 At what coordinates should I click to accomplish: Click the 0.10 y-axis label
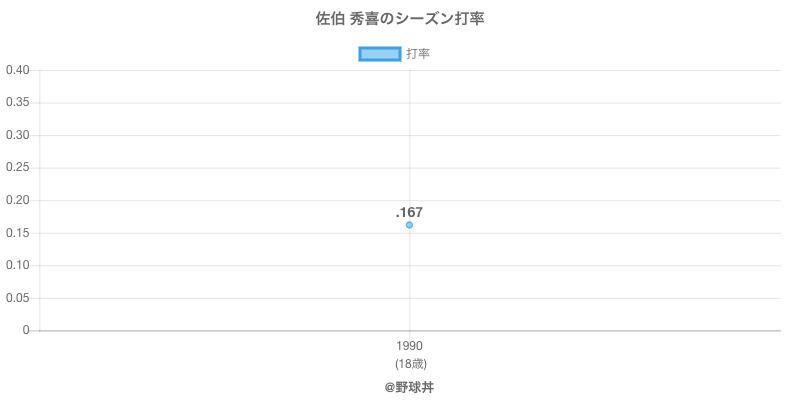[x=17, y=265]
